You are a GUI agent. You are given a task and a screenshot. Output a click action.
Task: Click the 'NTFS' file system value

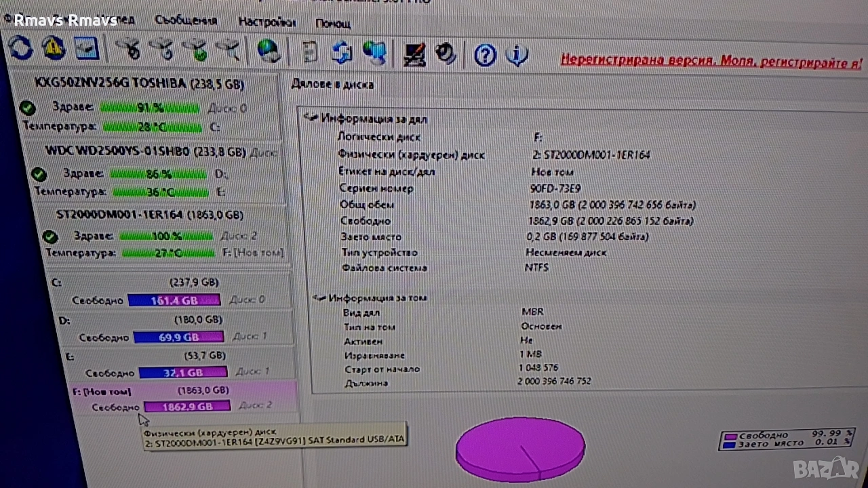tap(536, 268)
